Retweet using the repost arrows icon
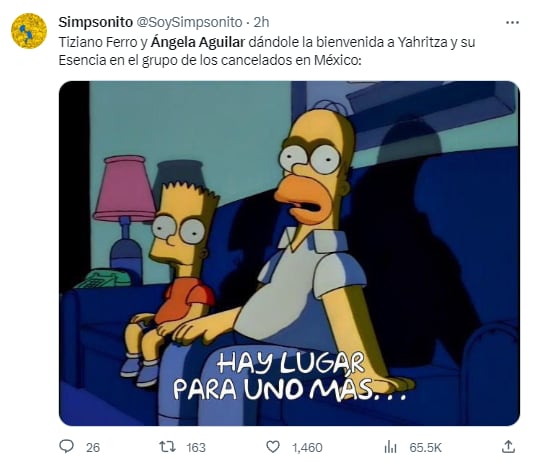The width and height of the screenshot is (535, 463). click(x=168, y=446)
